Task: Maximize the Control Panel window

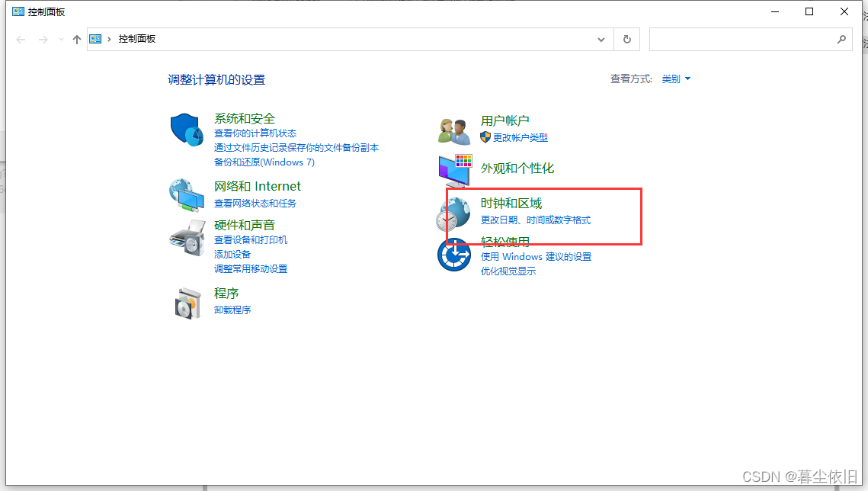Action: 809,11
